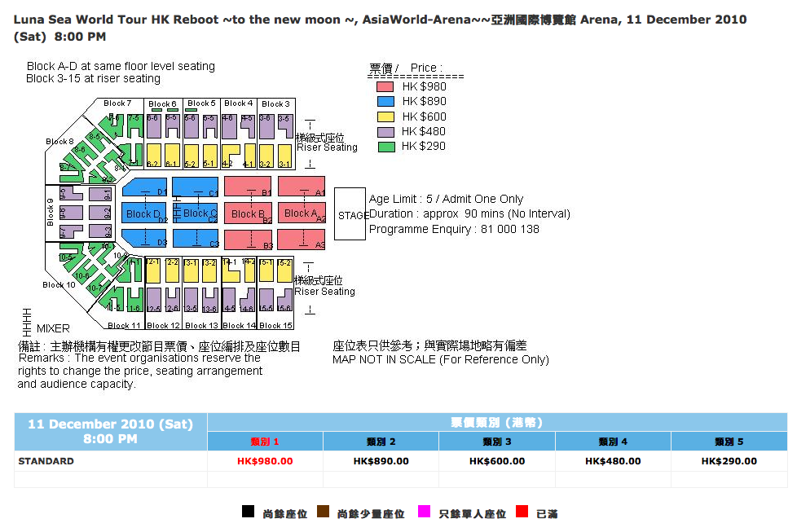The height and width of the screenshot is (532, 797).
Task: Click the red sold-out status swatch
Action: [x=522, y=512]
